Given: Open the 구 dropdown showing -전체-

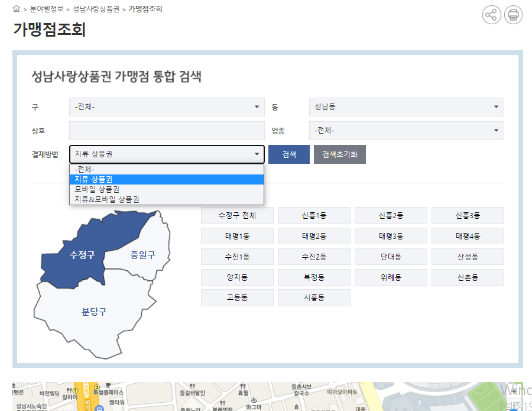Looking at the screenshot, I should (167, 107).
